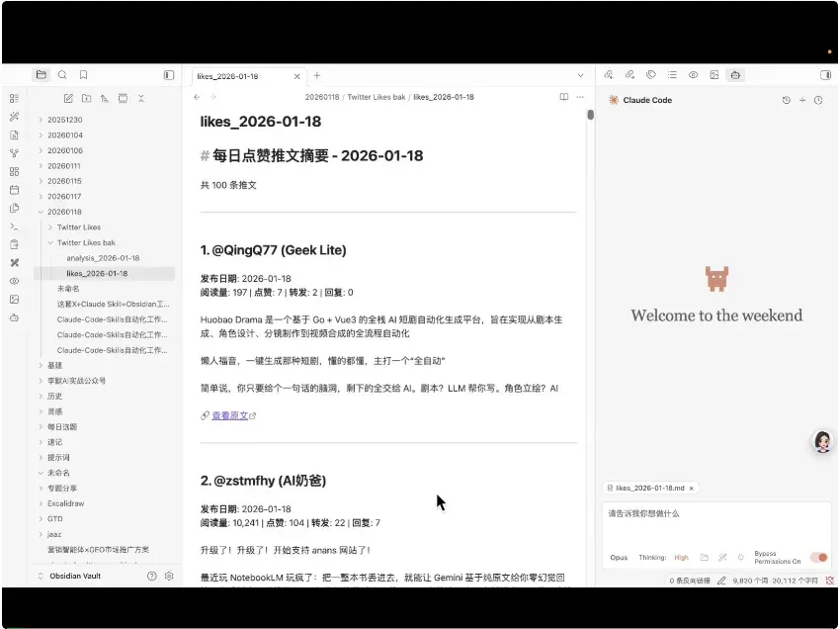Click the eye icon in the left ribbon

15,281
